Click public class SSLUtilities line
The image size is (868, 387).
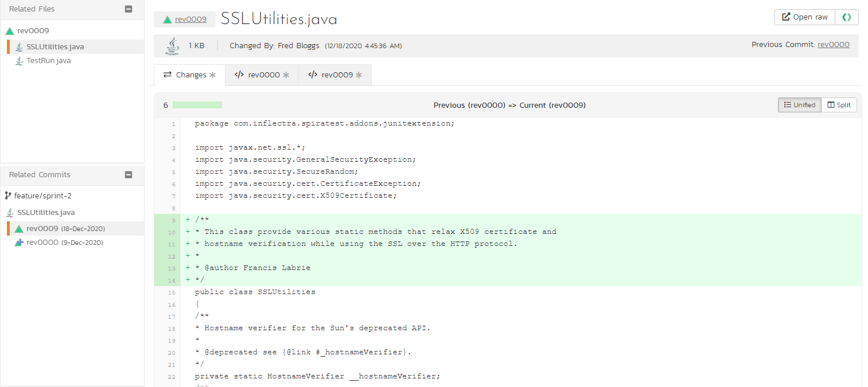[255, 292]
